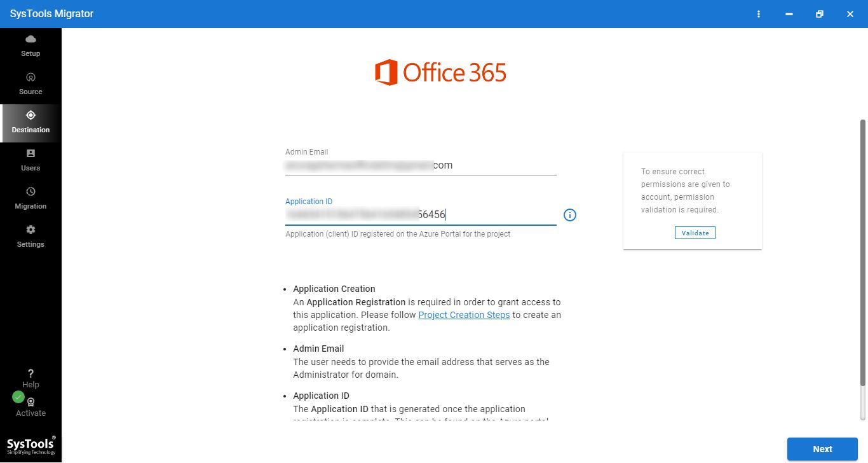Click the SysTools logo at bottom left
This screenshot has width=868, height=463.
[31, 445]
